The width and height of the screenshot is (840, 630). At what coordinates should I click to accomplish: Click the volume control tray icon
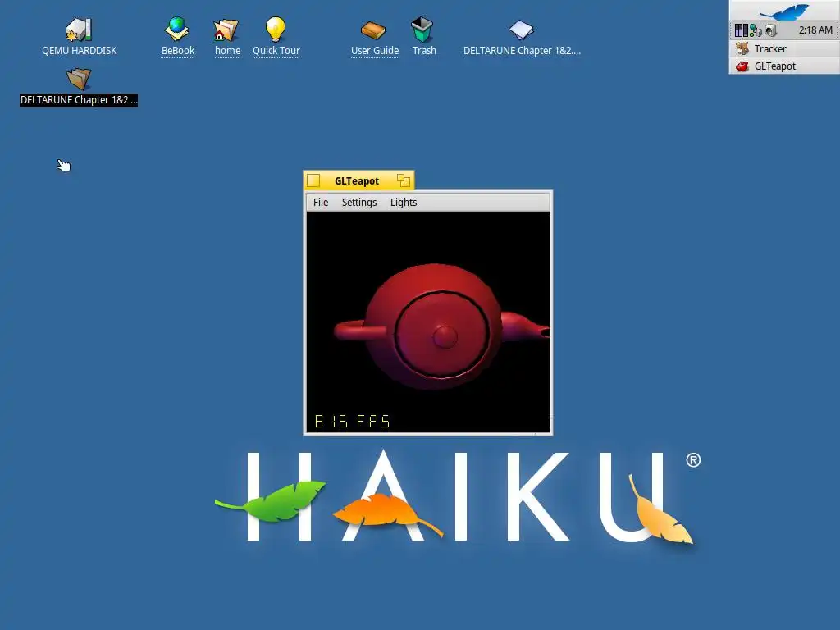tap(770, 30)
